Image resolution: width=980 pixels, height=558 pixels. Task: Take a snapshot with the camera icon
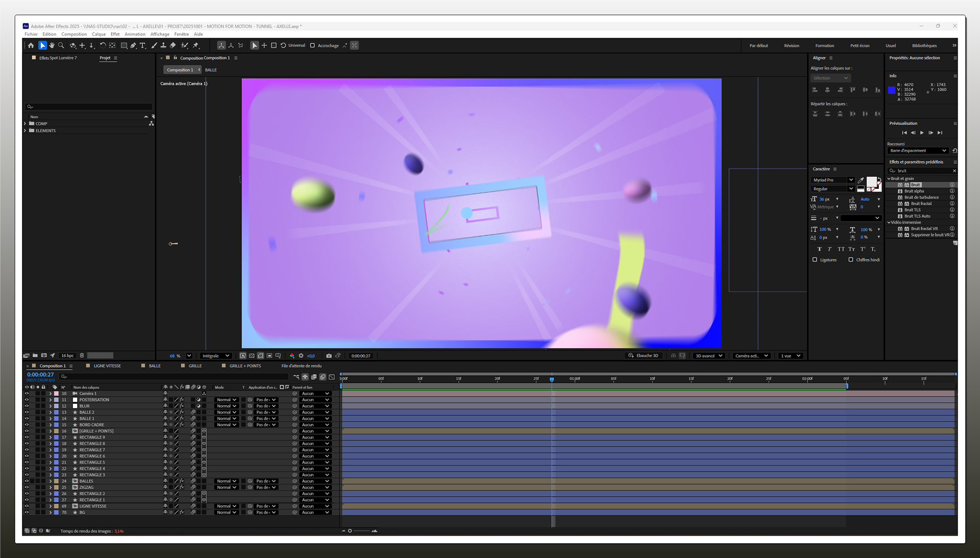[329, 356]
